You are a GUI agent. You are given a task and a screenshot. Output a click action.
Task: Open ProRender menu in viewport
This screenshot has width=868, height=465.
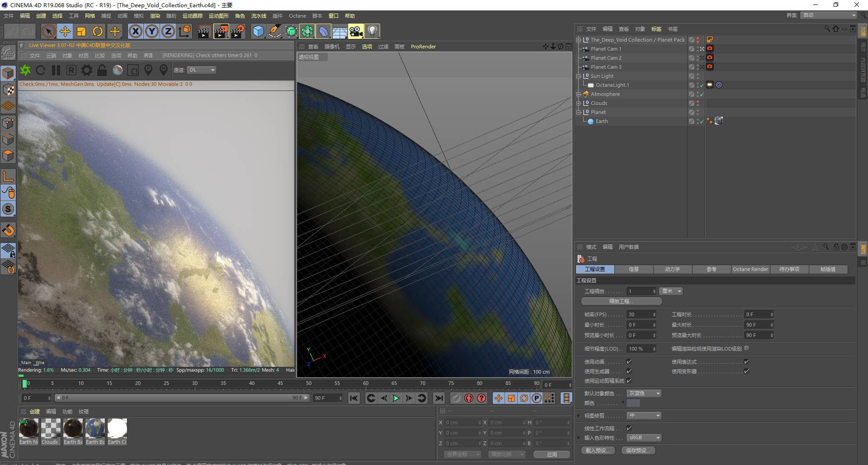click(x=423, y=47)
